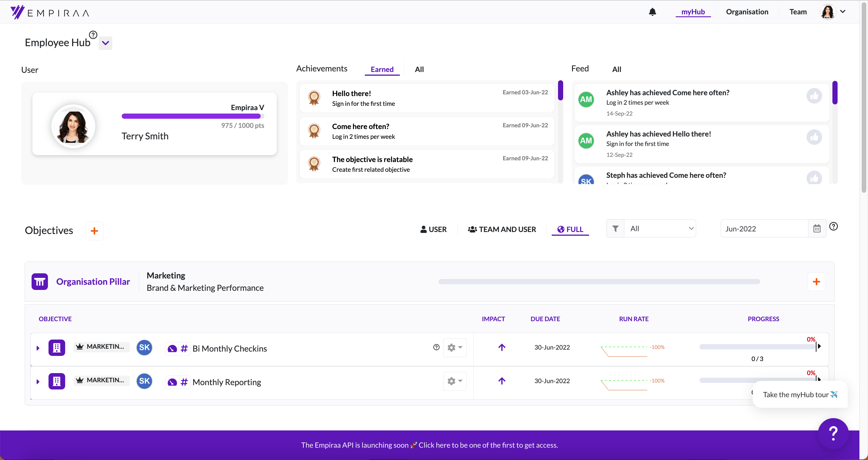
Task: Show All achievements tab
Action: click(x=419, y=69)
